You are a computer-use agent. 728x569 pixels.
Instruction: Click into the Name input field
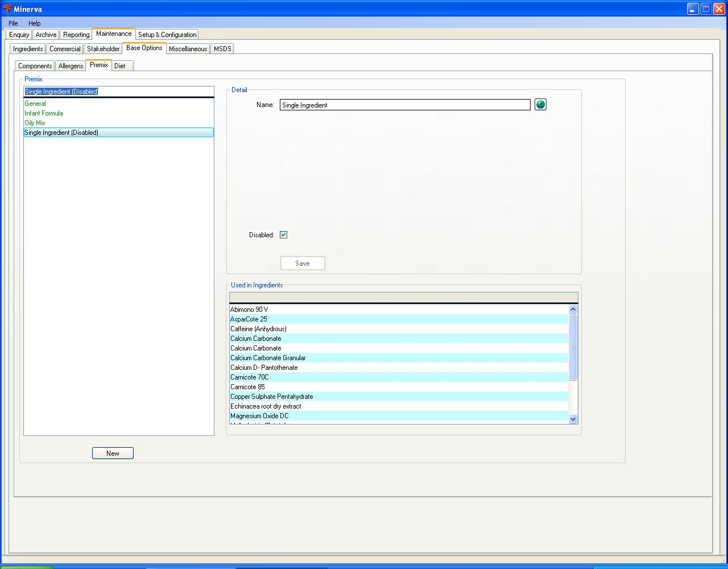[x=405, y=105]
